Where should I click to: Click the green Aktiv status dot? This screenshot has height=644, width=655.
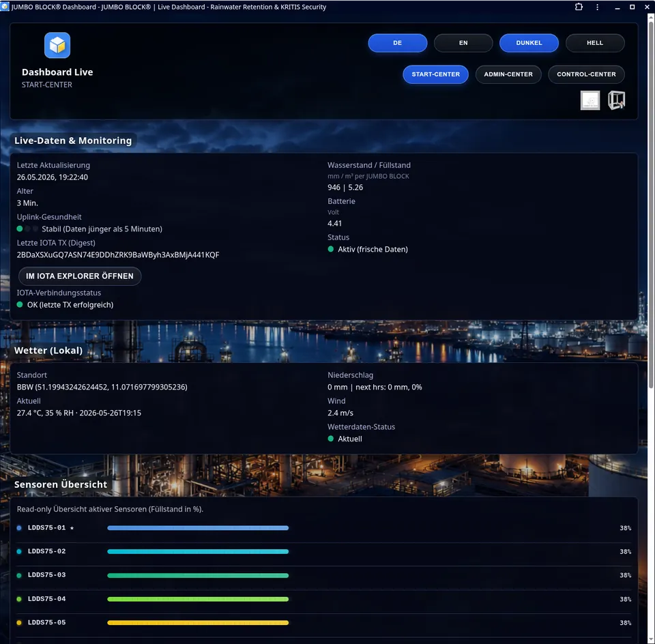pos(331,249)
